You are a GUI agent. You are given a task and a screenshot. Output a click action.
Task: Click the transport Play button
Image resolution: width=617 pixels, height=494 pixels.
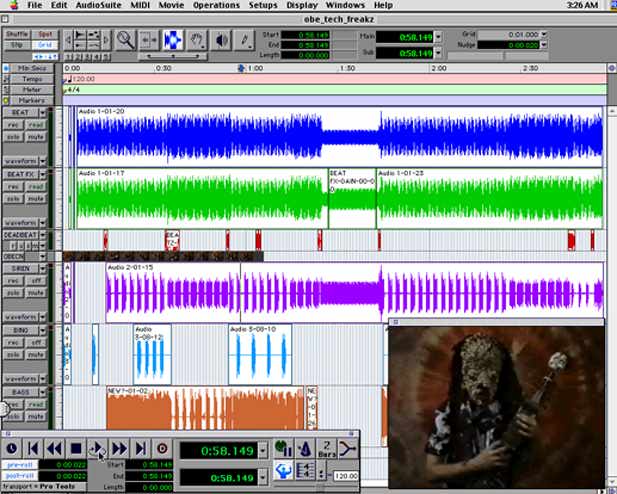click(x=97, y=448)
